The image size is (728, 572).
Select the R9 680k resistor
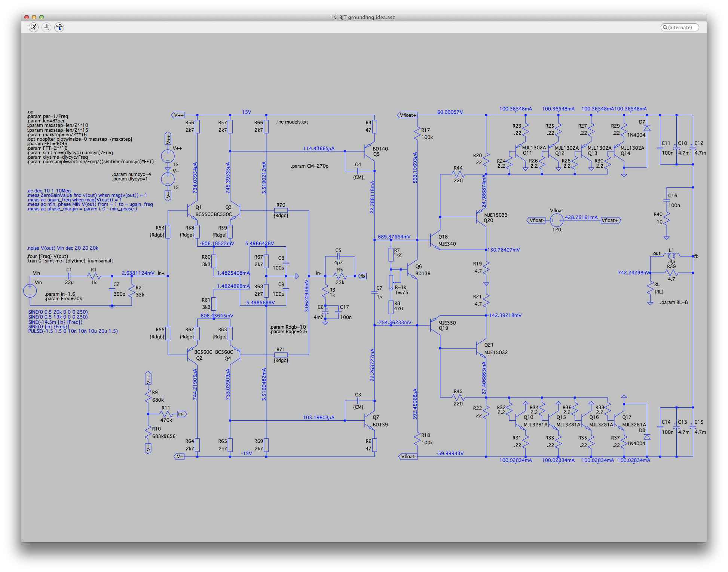(x=149, y=396)
